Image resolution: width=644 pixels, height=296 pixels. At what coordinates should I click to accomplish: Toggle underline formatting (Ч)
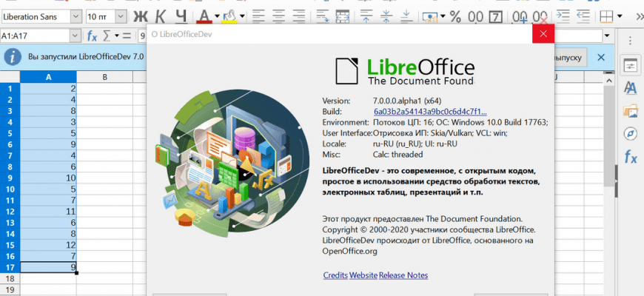(x=181, y=16)
